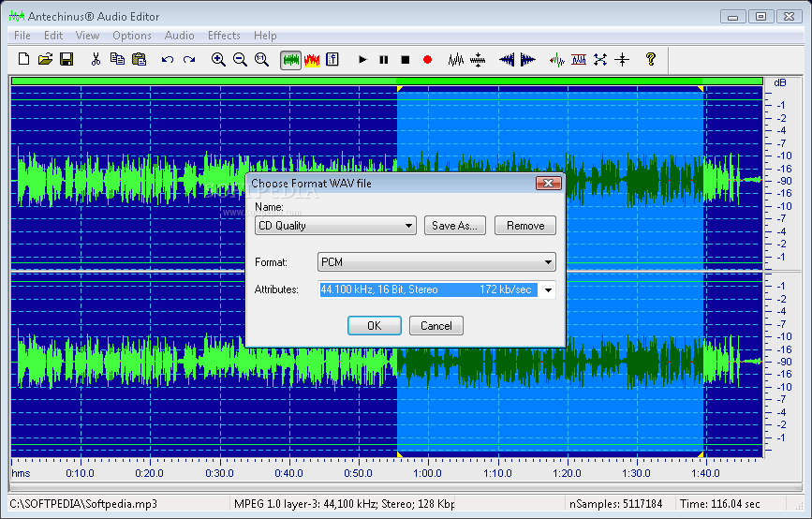Image resolution: width=812 pixels, height=519 pixels.
Task: Click the vertical line crosshair icon
Action: [x=622, y=60]
